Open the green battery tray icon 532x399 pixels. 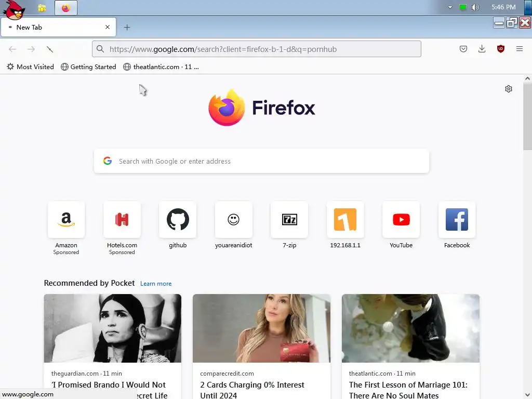[x=462, y=7]
